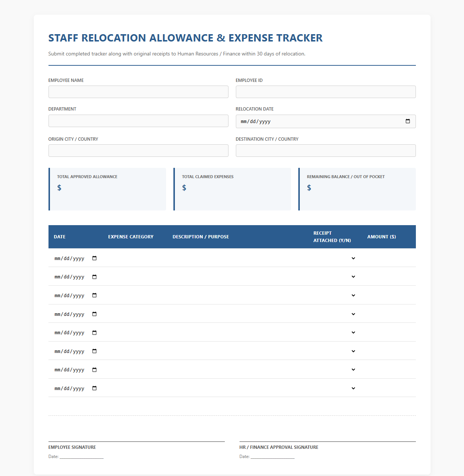Image resolution: width=464 pixels, height=476 pixels.
Task: Select the Department text box
Action: pos(138,121)
